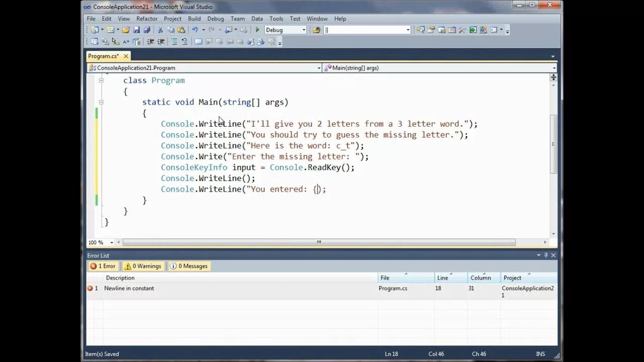This screenshot has width=644, height=362.
Task: Pin the Error List panel
Action: click(545, 255)
